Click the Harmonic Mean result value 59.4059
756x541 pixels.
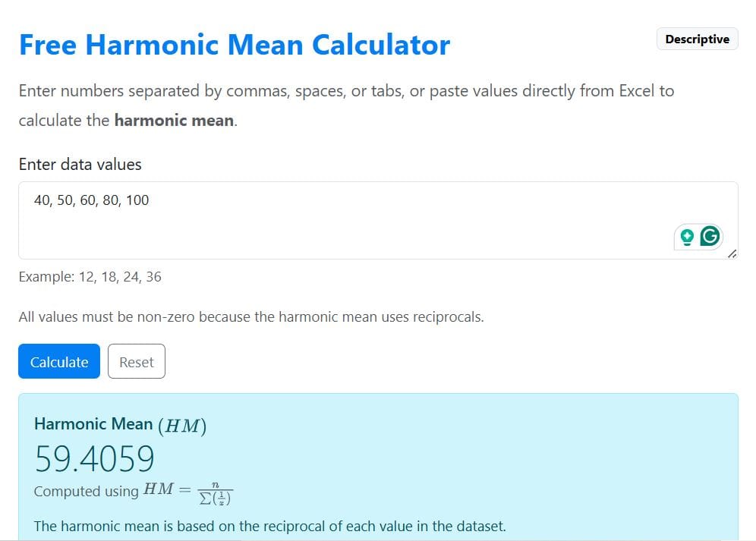pyautogui.click(x=94, y=458)
